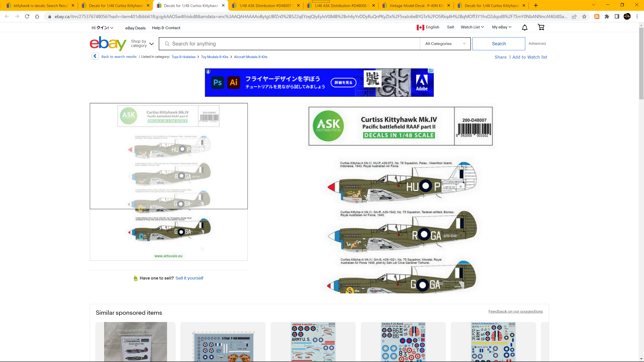Open the Shop by category menu

[x=142, y=43]
